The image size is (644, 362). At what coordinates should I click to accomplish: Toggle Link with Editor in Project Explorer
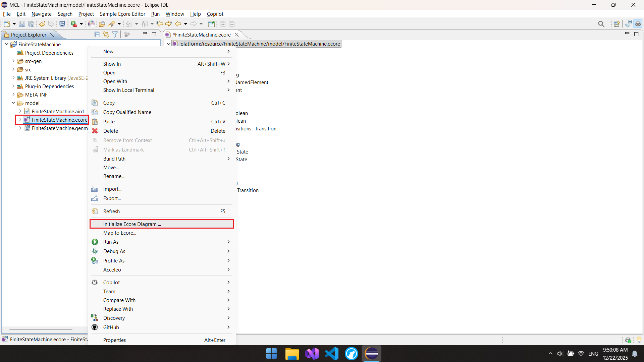click(x=106, y=35)
